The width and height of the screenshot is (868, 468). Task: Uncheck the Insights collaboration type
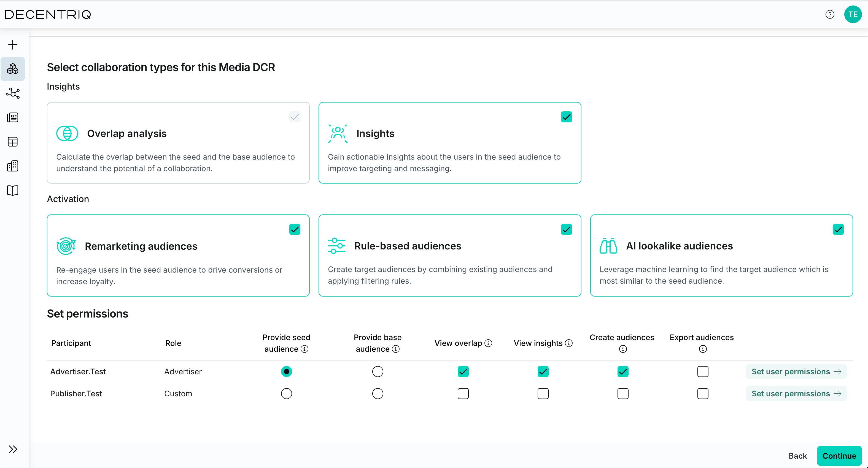point(566,117)
